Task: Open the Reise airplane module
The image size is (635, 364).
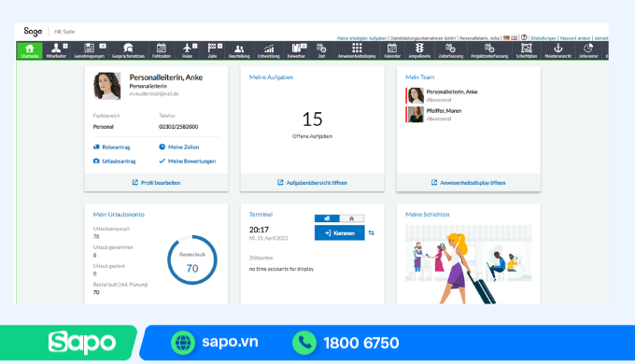Action: click(x=187, y=50)
